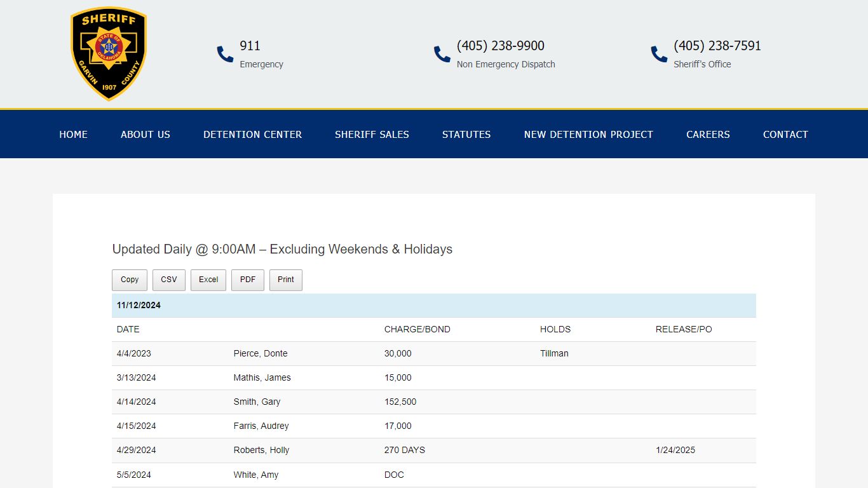The height and width of the screenshot is (488, 868).
Task: Select the name Mathis, James
Action: pos(262,378)
